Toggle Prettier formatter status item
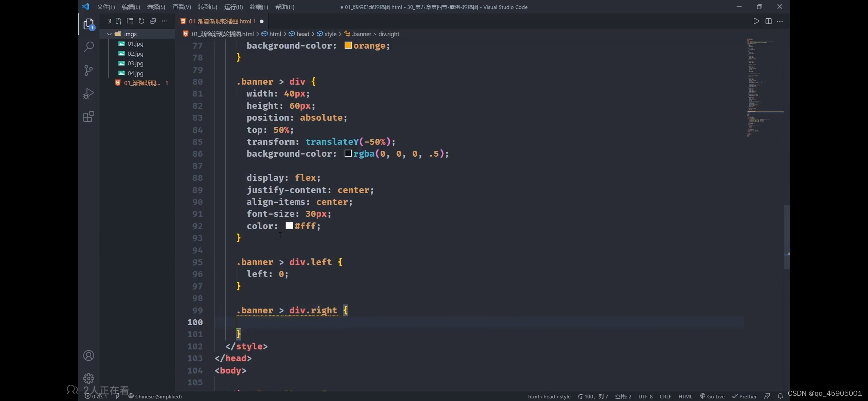The height and width of the screenshot is (401, 868). (744, 397)
